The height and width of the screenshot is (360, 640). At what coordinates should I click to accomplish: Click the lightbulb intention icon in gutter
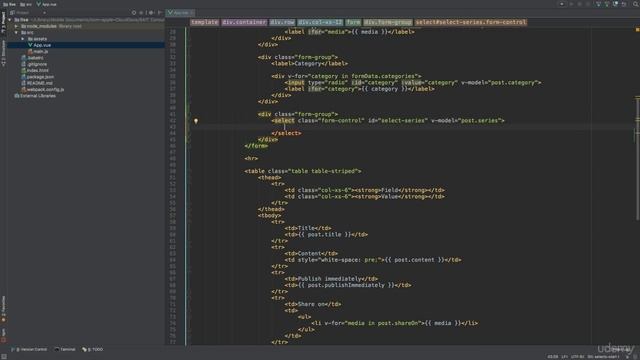coord(196,121)
